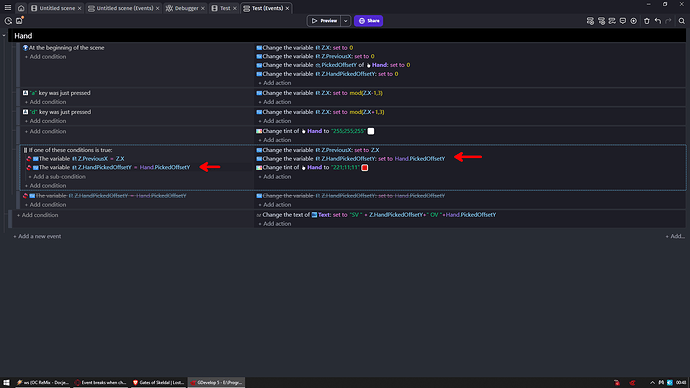Viewport: 690px width, 388px height.
Task: Delete the selected event with trash icon
Action: tap(646, 21)
